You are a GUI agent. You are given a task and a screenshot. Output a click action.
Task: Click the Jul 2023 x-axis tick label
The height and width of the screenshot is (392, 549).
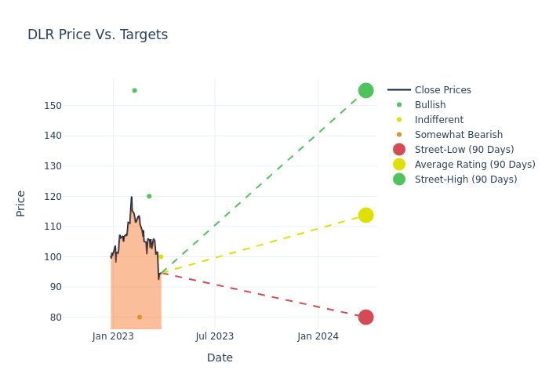pos(215,336)
